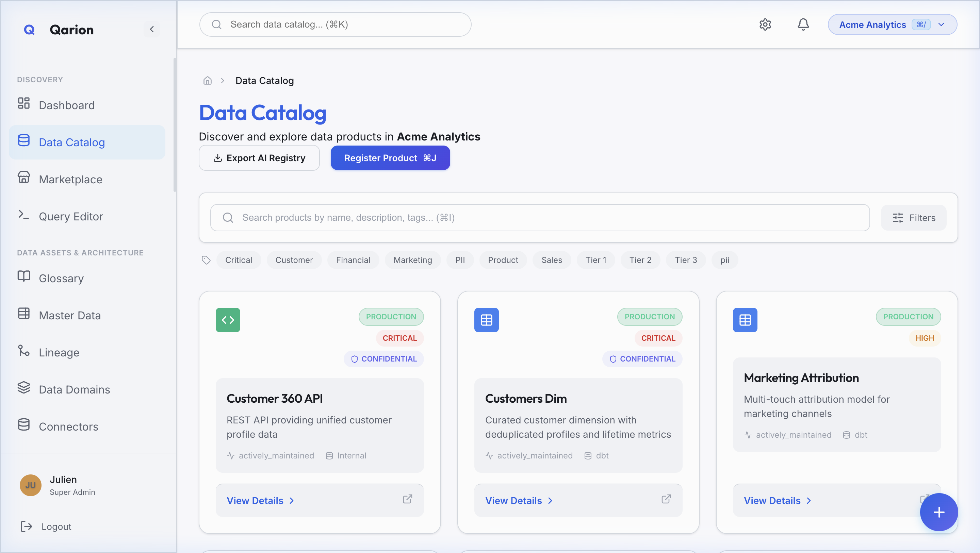Open the Acme Analytics workspace dropdown
980x553 pixels.
point(893,24)
